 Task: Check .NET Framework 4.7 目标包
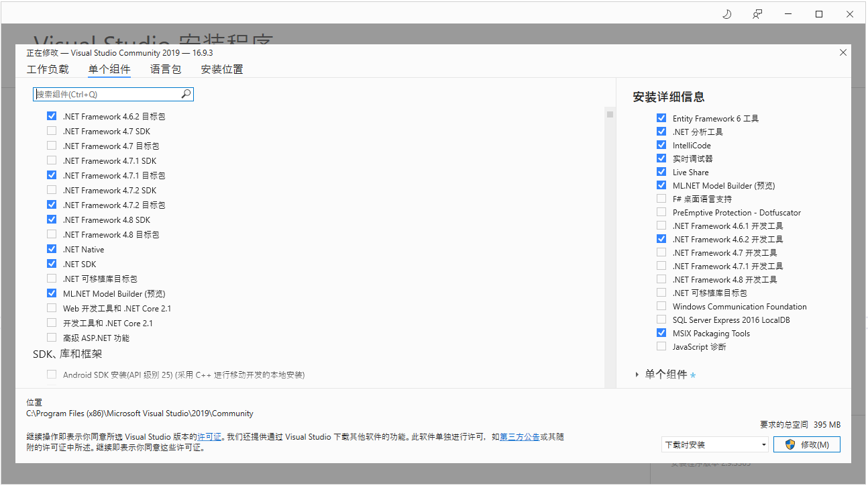[52, 146]
